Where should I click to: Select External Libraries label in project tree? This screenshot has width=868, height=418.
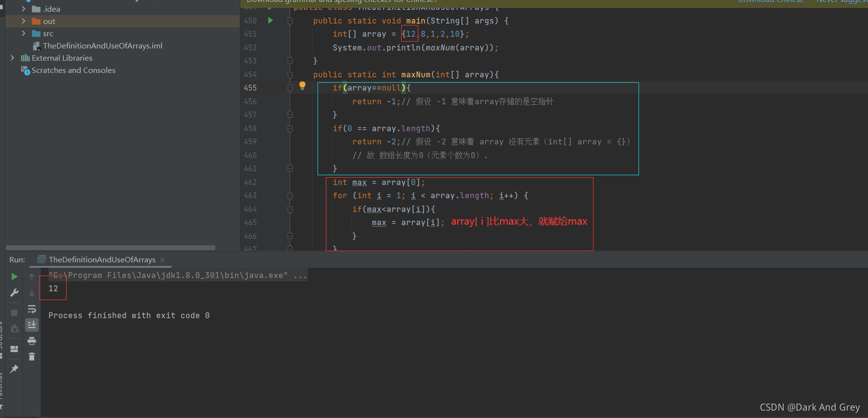62,58
